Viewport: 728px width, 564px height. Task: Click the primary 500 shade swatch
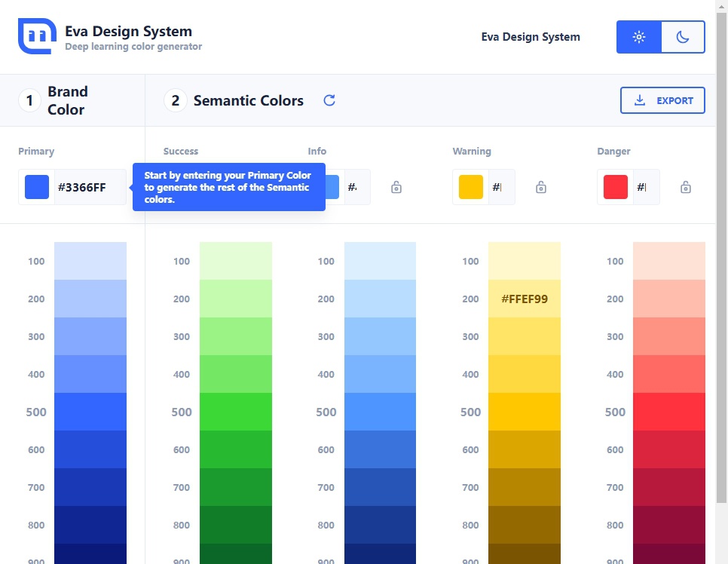pos(90,412)
